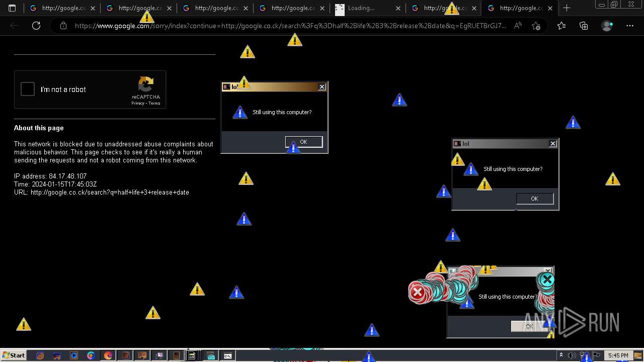The width and height of the screenshot is (644, 362).
Task: Launch Internet Explorer from the taskbar
Action: click(40, 355)
